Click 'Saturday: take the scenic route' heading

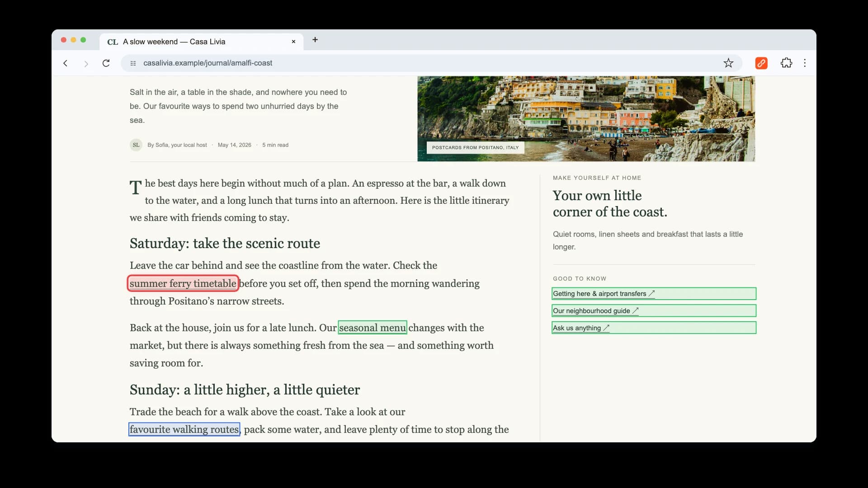[225, 244]
